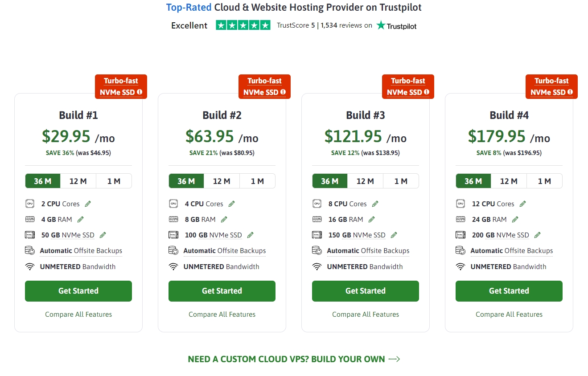Image resolution: width=588 pixels, height=376 pixels.
Task: Click CPU cores edit pencil in Build #4
Action: [x=522, y=204]
